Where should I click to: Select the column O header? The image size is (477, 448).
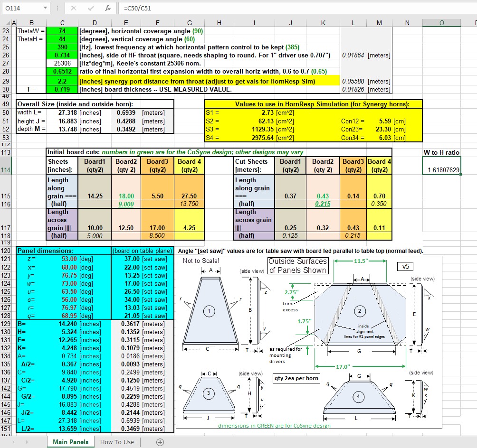441,23
